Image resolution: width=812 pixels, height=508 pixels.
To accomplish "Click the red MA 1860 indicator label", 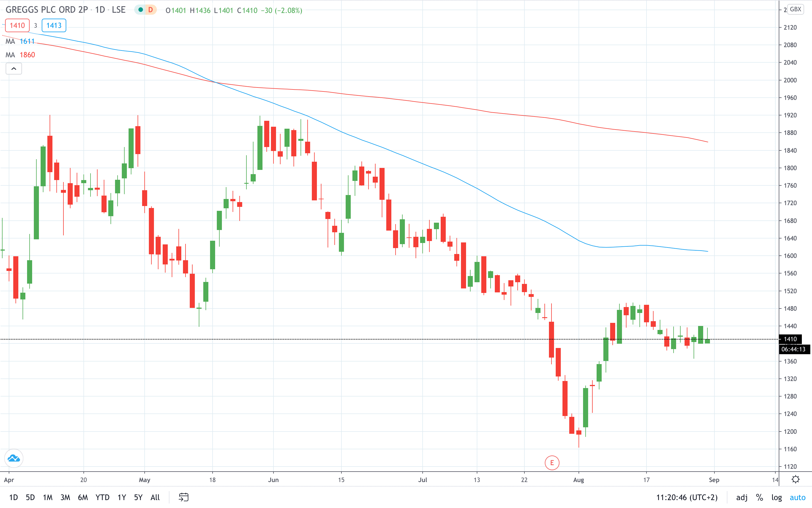I will point(20,55).
